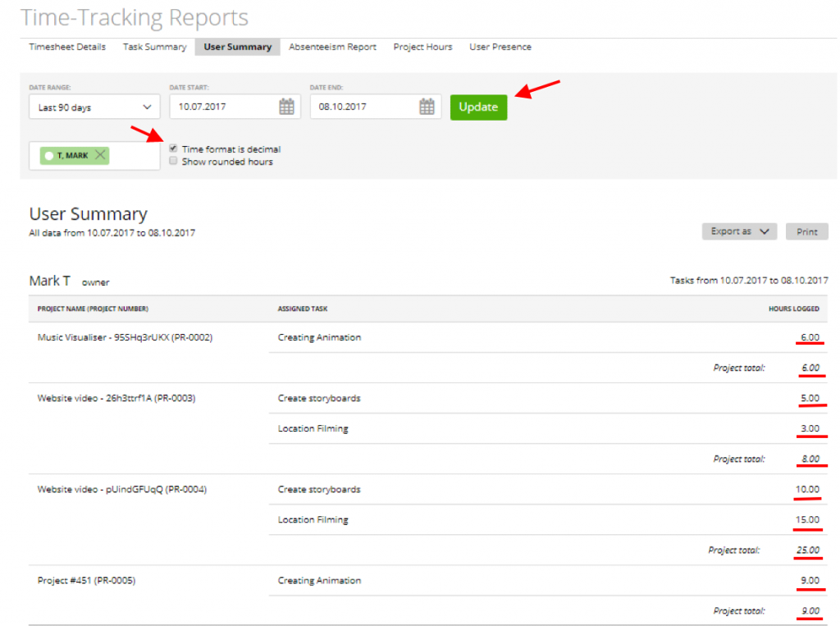The height and width of the screenshot is (626, 840).
Task: Open the Absenteeism Report tab
Action: click(332, 48)
